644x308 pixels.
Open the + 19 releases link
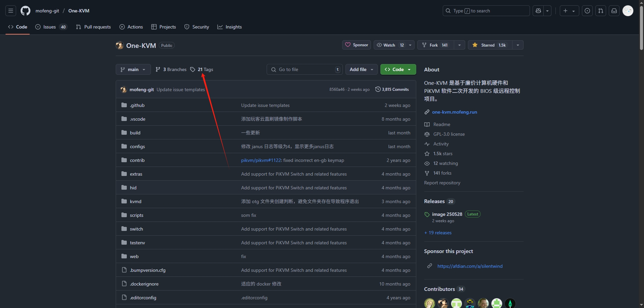(x=438, y=233)
